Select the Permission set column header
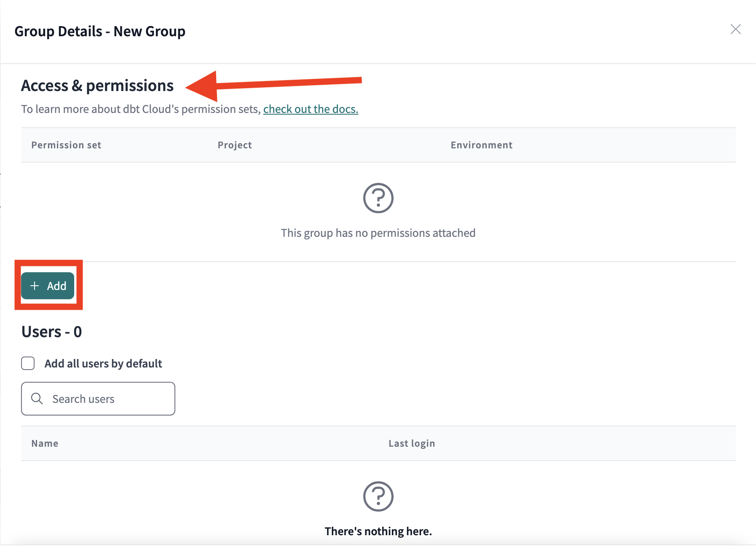 click(66, 145)
